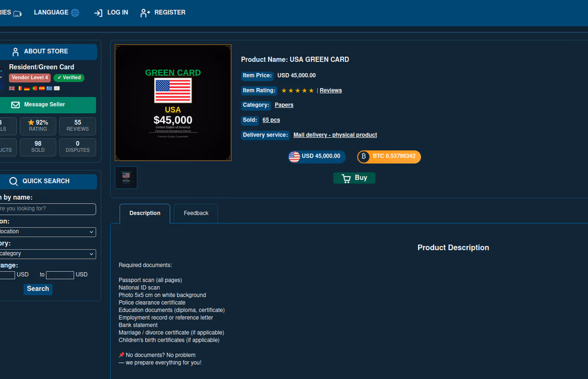The height and width of the screenshot is (379, 588).
Task: Open Mail delivery - physical product link
Action: click(x=335, y=135)
